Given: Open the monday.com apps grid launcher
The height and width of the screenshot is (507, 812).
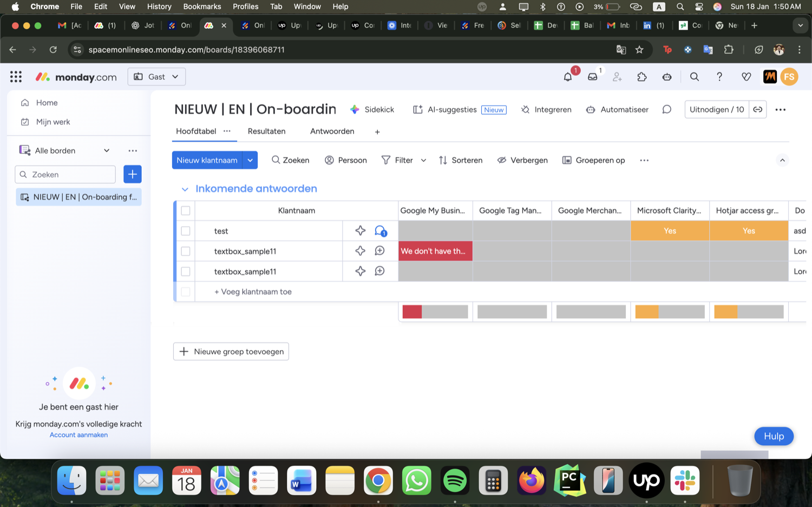Looking at the screenshot, I should pos(16,77).
